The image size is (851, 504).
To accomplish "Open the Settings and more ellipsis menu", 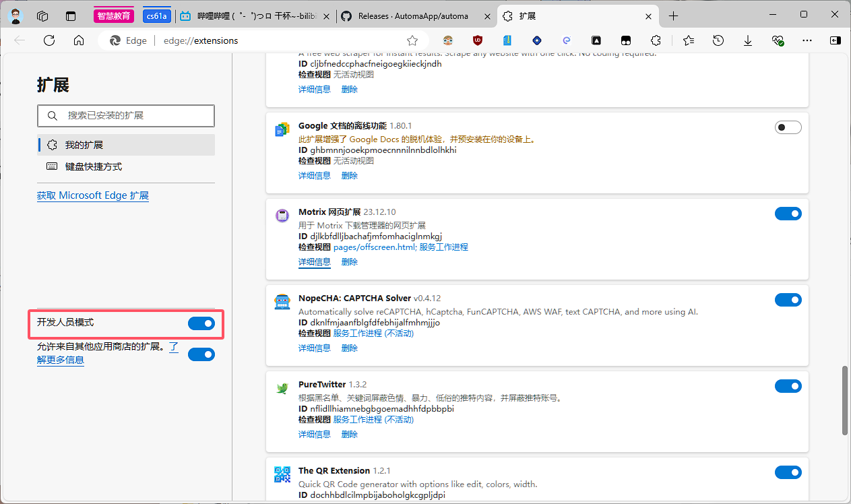I will pyautogui.click(x=807, y=40).
